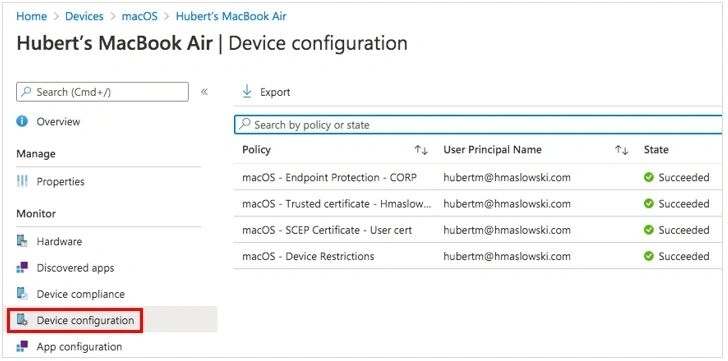This screenshot has height=361, width=728.
Task: Collapse the sidebar with the double-chevron
Action: point(204,92)
